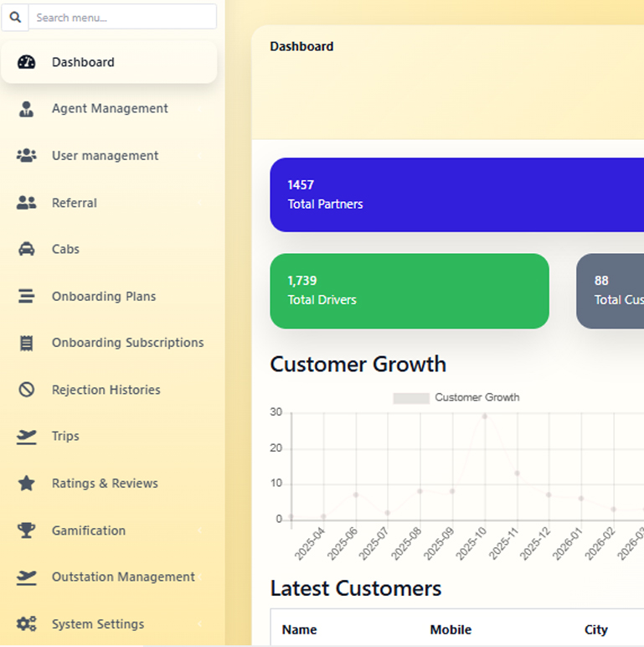Click the Search menu input field

coord(122,17)
